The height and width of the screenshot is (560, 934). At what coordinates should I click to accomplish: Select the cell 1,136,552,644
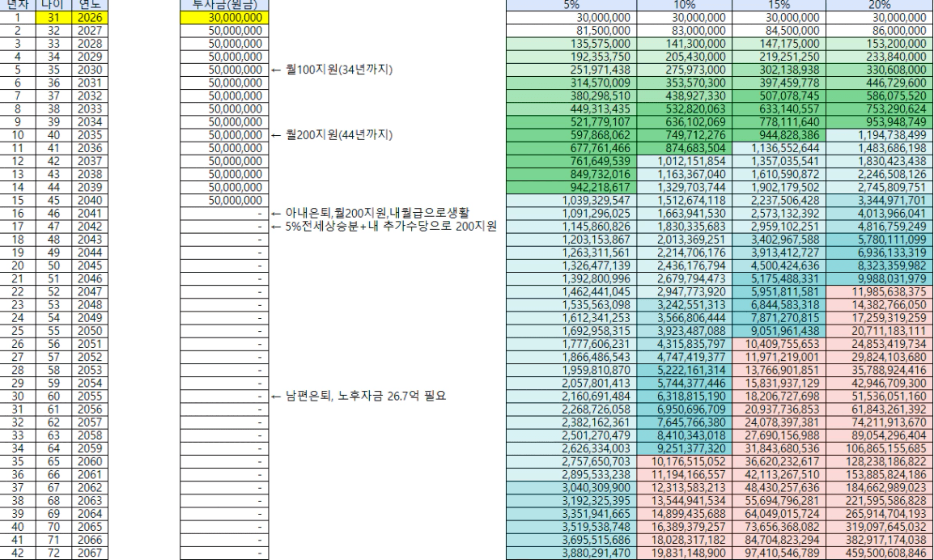pyautogui.click(x=779, y=148)
